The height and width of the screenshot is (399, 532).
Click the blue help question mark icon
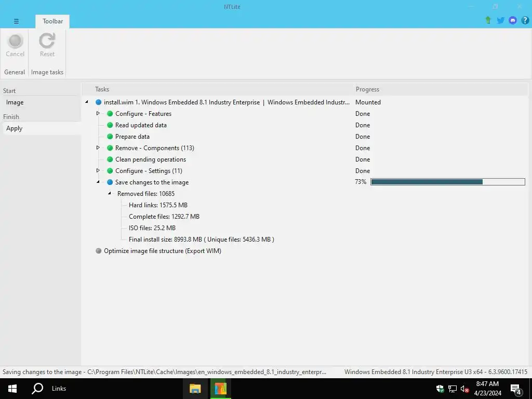[525, 20]
